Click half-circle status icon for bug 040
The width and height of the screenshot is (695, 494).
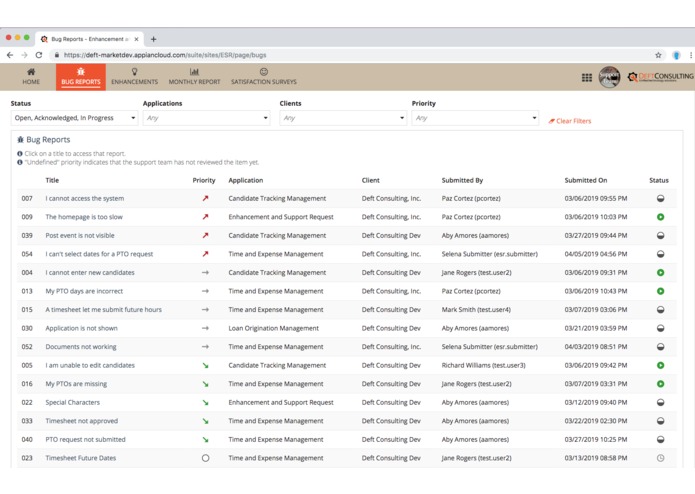[660, 440]
